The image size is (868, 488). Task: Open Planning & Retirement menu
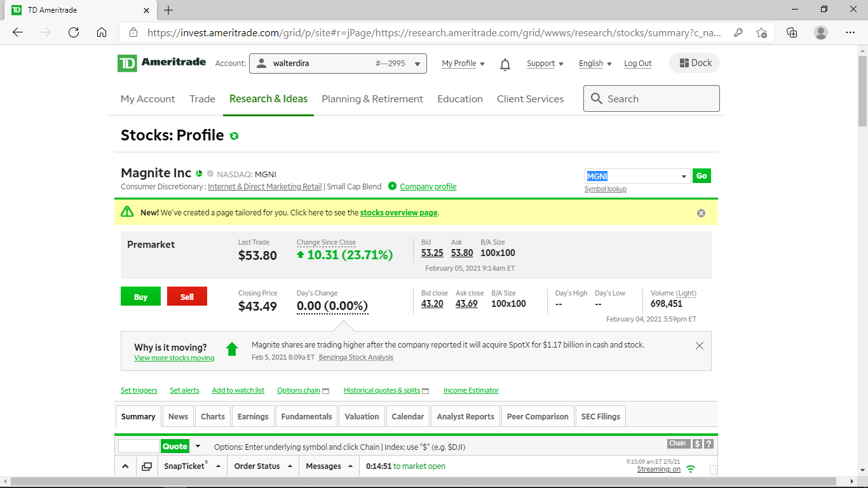point(372,99)
